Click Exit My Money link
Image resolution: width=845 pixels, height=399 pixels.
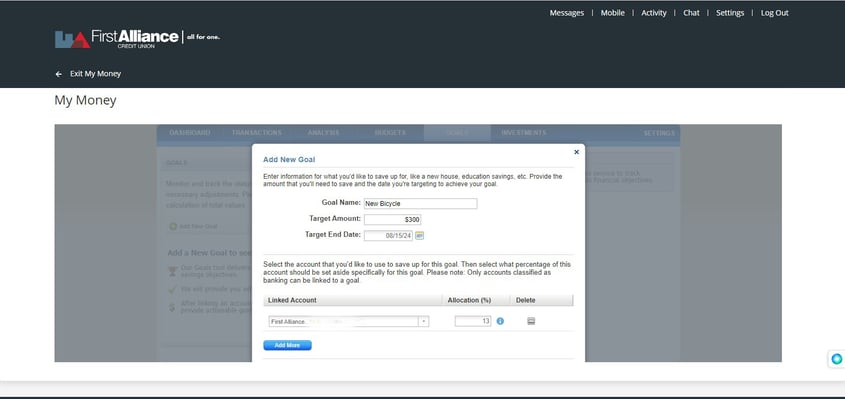(95, 74)
